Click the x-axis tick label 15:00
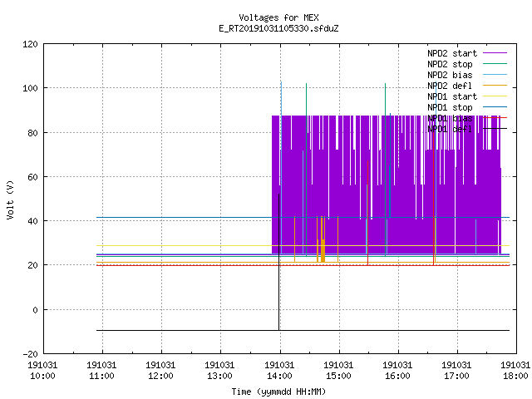Image resolution: width=532 pixels, height=399 pixels. [x=338, y=376]
